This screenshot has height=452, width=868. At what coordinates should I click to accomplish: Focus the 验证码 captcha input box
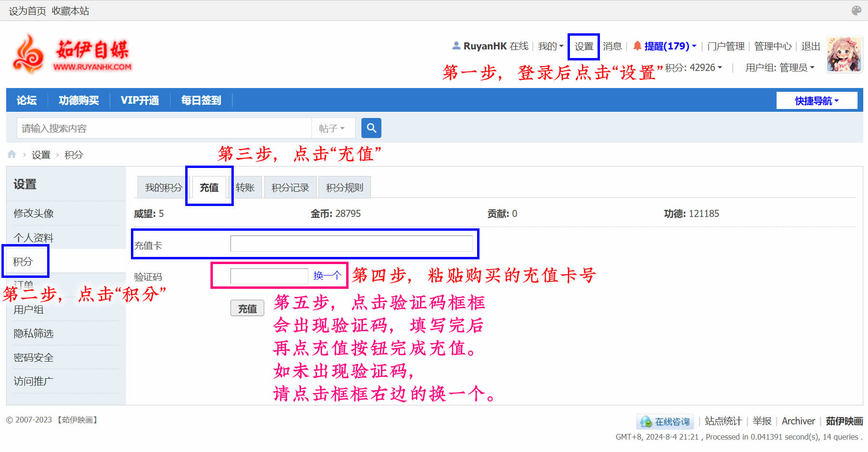[269, 276]
